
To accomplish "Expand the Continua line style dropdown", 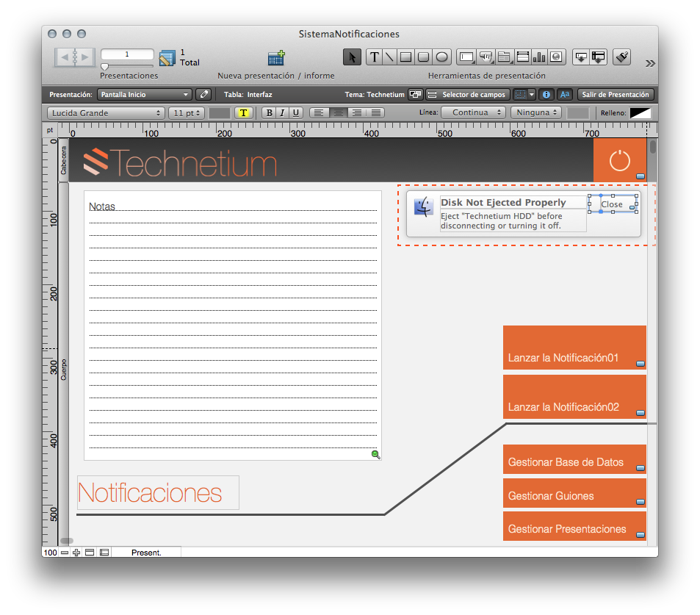I will click(474, 112).
